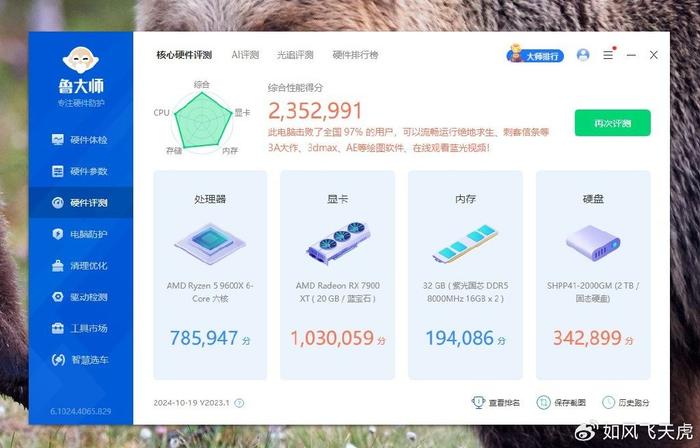
Task: Click the memory score 194,086
Action: point(460,338)
